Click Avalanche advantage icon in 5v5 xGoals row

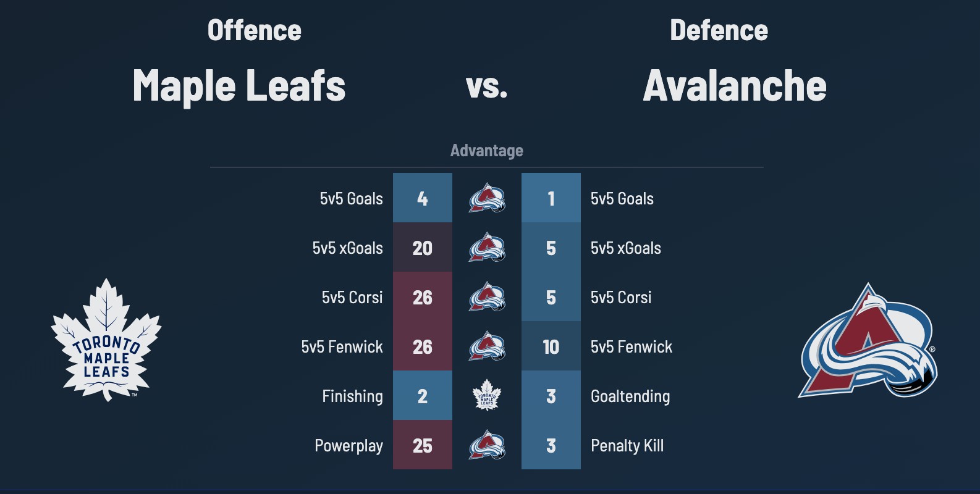point(487,248)
